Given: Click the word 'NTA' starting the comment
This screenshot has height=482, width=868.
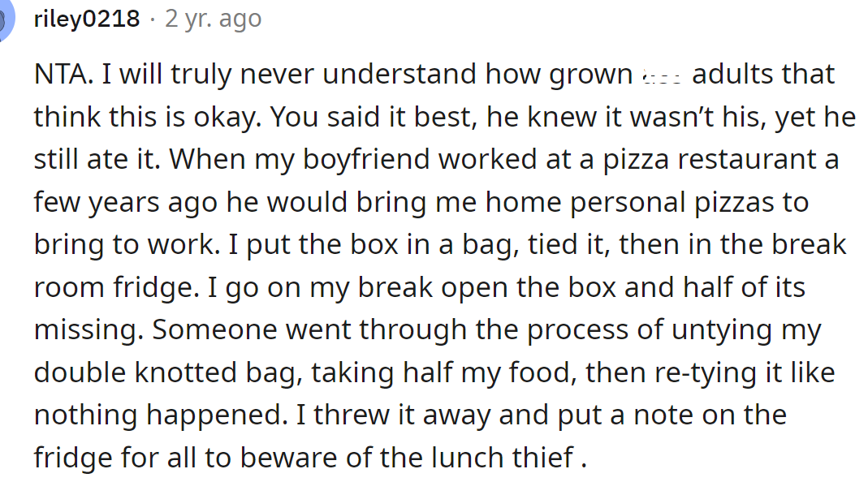Looking at the screenshot, I should click(62, 75).
